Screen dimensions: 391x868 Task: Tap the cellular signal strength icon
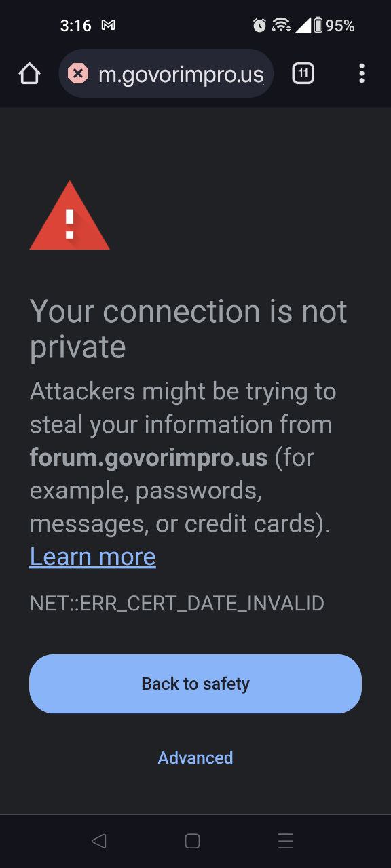[303, 26]
